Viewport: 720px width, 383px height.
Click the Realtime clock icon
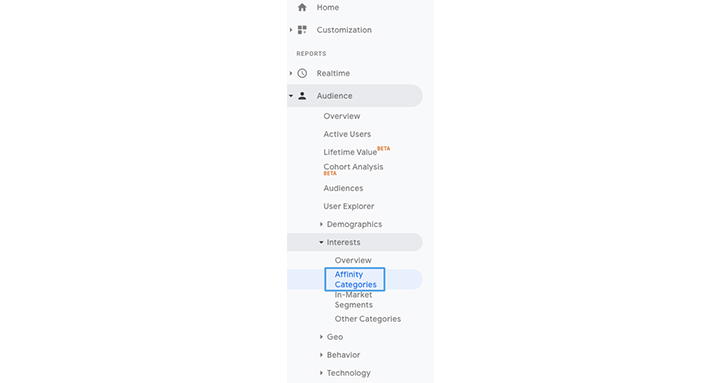(x=302, y=73)
